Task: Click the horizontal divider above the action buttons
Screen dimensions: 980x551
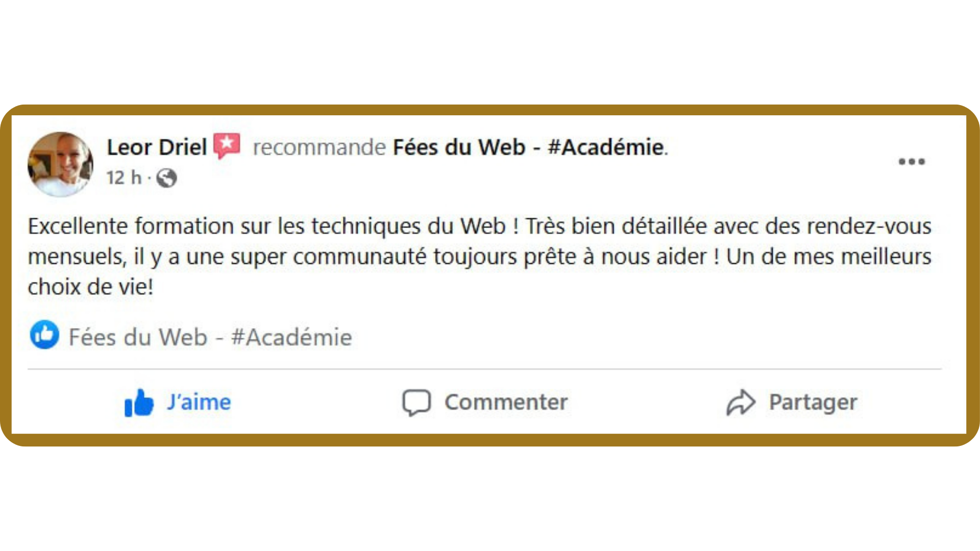Action: click(x=484, y=369)
